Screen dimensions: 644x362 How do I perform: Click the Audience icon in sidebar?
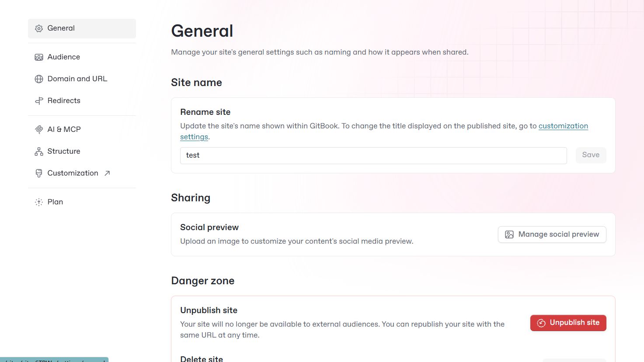[39, 57]
